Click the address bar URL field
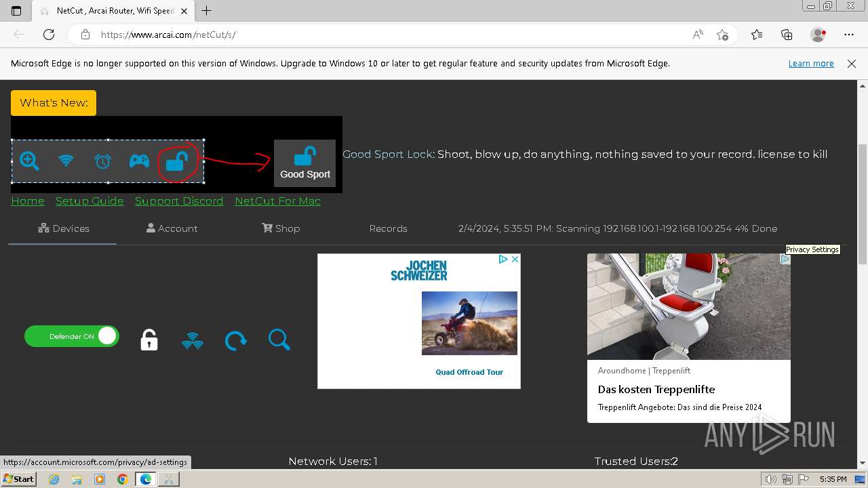Viewport: 868px width, 488px height. tap(393, 35)
